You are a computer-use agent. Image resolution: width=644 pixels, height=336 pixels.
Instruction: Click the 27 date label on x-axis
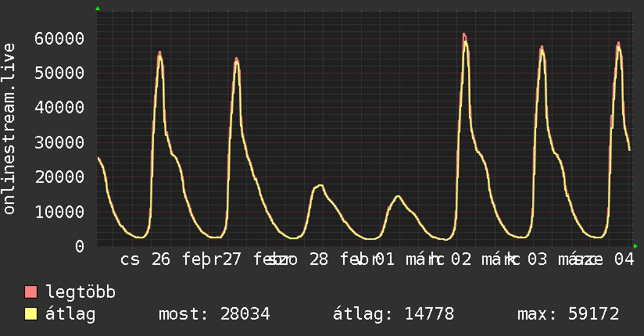click(231, 259)
